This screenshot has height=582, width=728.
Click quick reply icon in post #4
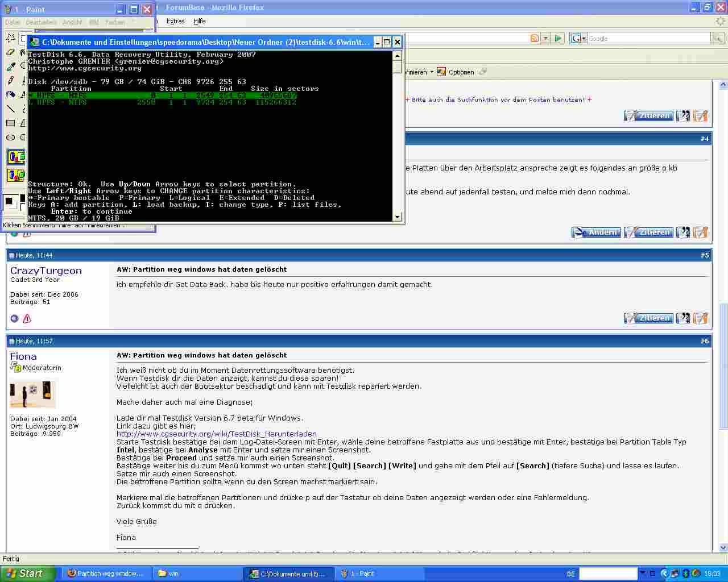click(701, 232)
